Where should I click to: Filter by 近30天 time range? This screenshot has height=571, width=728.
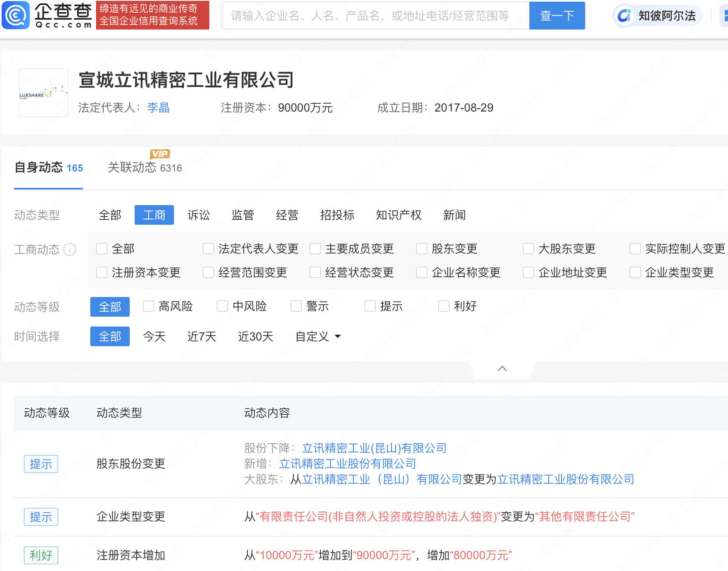(x=256, y=336)
